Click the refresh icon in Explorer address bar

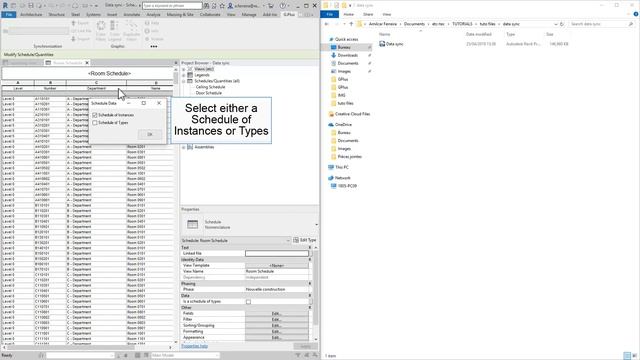click(562, 24)
